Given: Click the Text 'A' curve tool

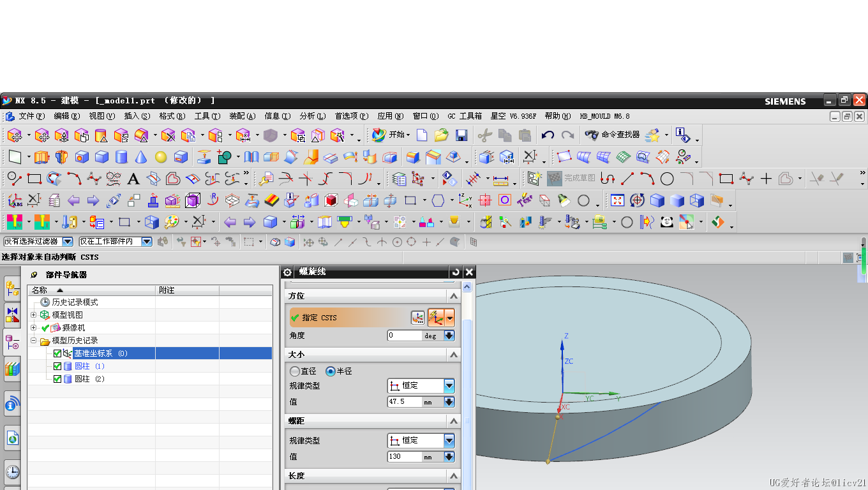Looking at the screenshot, I should (133, 179).
